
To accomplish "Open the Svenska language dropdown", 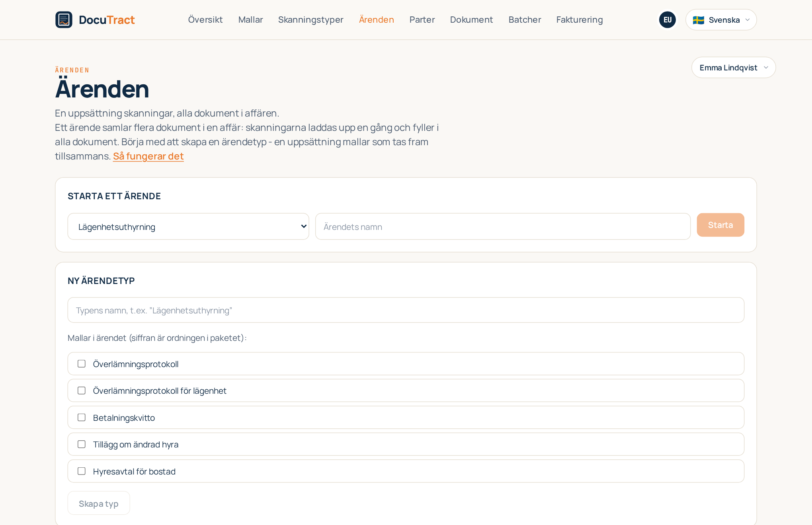I will 721,19.
